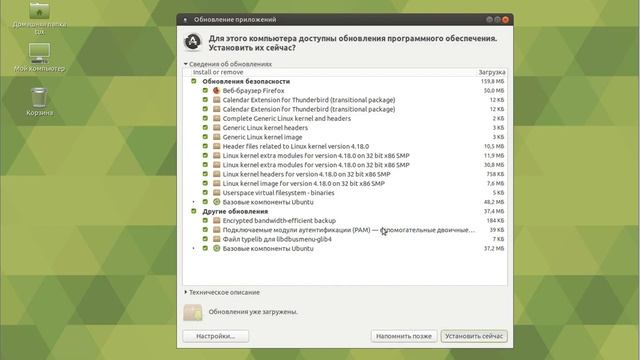The image size is (640, 360).
Task: Expand the Техническое описание section
Action: 186,292
